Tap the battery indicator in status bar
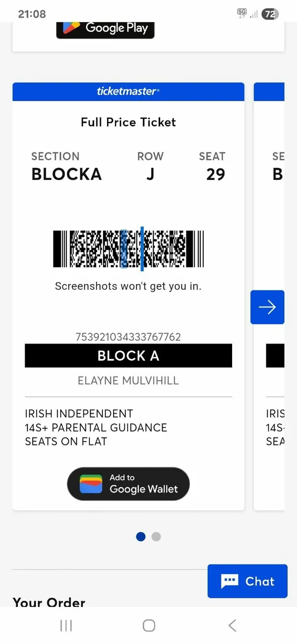 270,14
